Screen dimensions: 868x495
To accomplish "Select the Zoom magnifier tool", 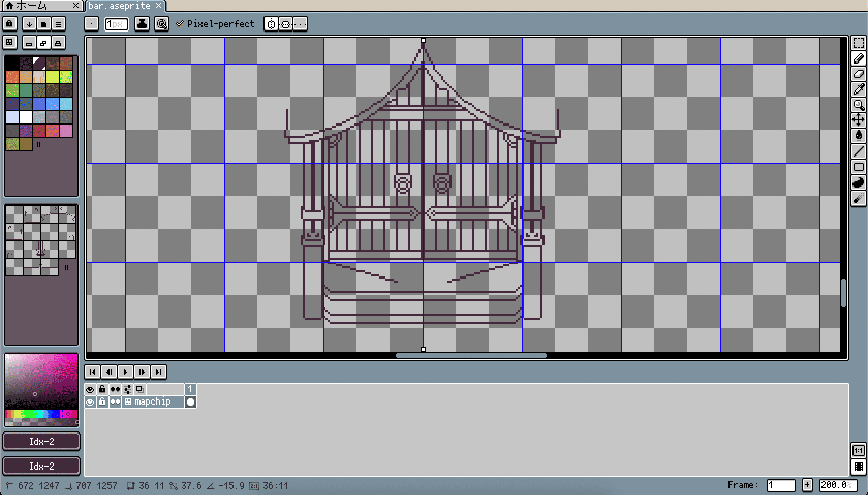I will coord(858,105).
